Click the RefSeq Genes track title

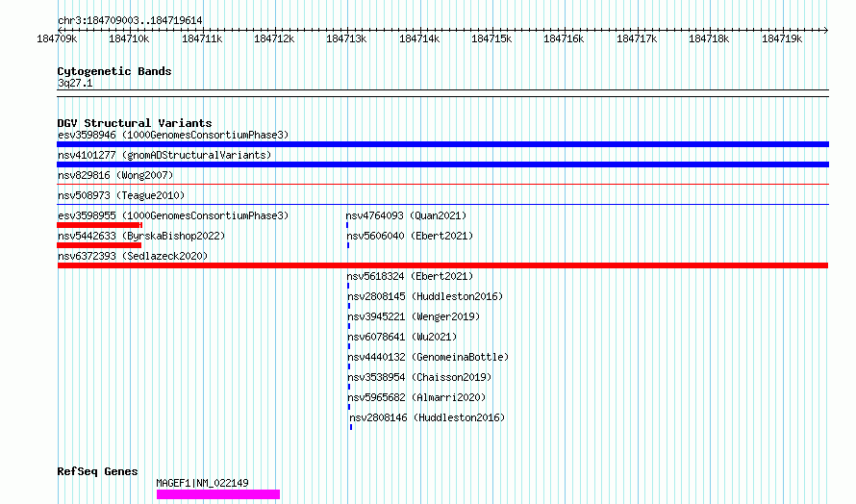(97, 471)
